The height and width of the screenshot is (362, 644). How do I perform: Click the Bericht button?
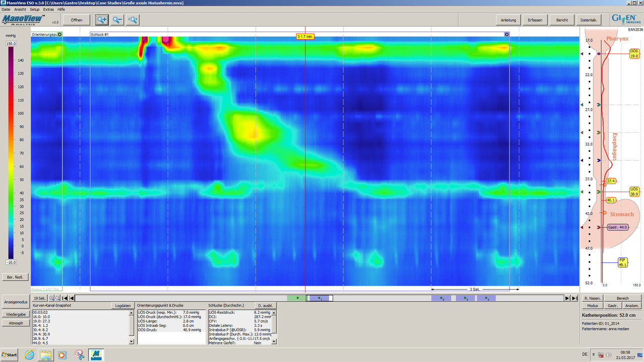coord(561,20)
